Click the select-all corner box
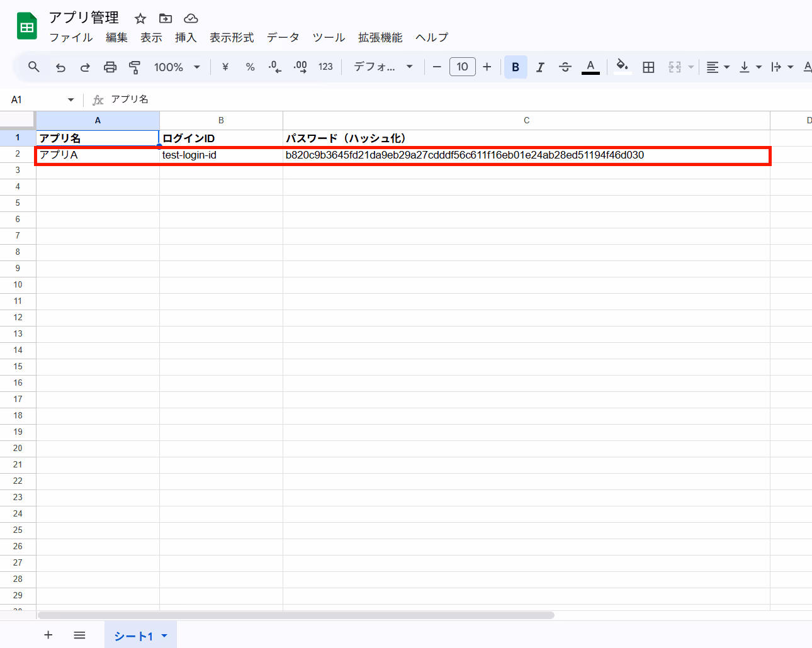 click(x=18, y=120)
